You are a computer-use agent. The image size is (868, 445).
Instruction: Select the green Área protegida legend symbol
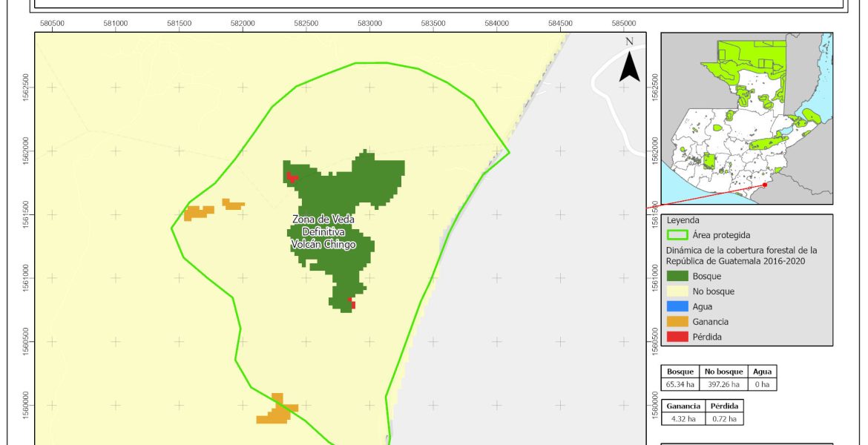(x=679, y=235)
